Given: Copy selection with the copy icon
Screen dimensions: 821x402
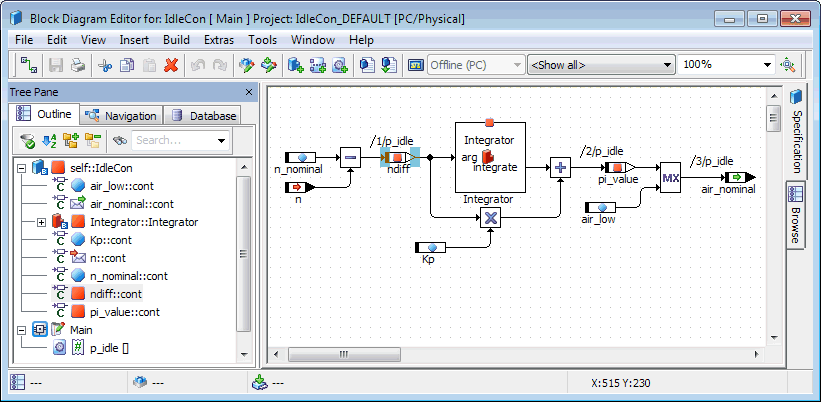Looking at the screenshot, I should coord(127,65).
